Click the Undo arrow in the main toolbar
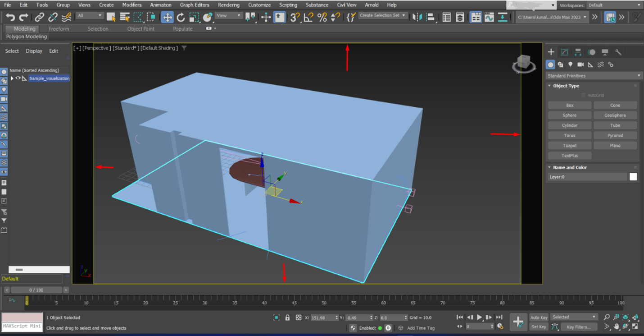The height and width of the screenshot is (336, 644). [x=10, y=17]
